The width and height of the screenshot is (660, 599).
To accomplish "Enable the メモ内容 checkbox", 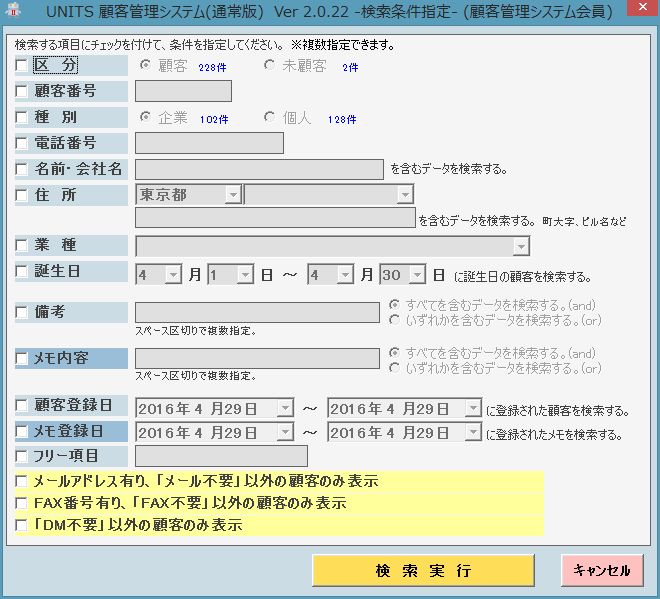I will (21, 358).
